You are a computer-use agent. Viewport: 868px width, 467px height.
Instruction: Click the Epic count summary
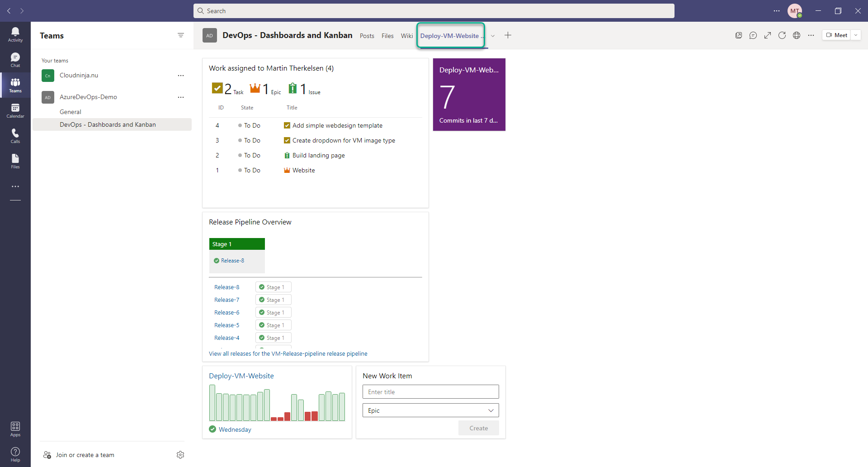pyautogui.click(x=265, y=89)
